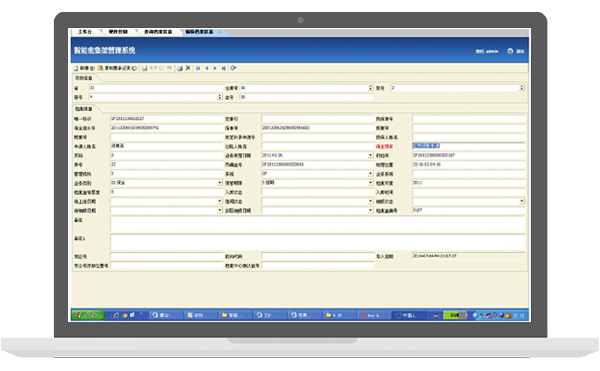The height and width of the screenshot is (371, 600).
Task: Click the 复制整条记录 copy-record toolbar icon
Action: point(100,68)
